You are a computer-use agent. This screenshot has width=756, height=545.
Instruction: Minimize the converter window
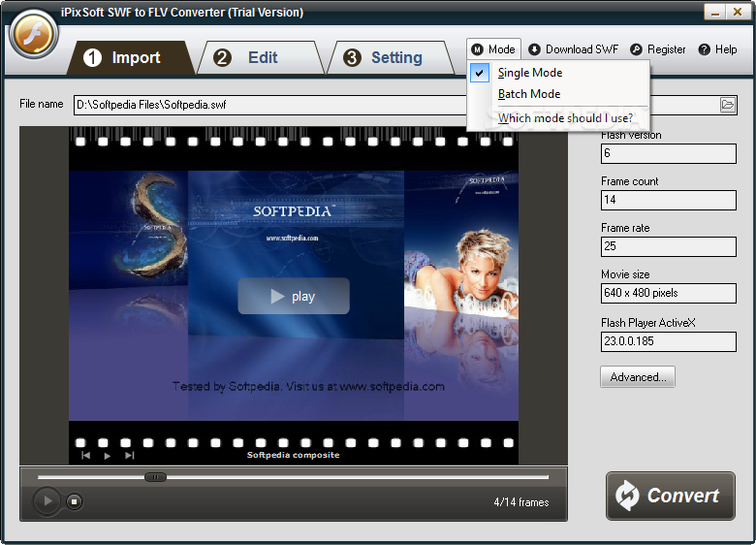[715, 12]
